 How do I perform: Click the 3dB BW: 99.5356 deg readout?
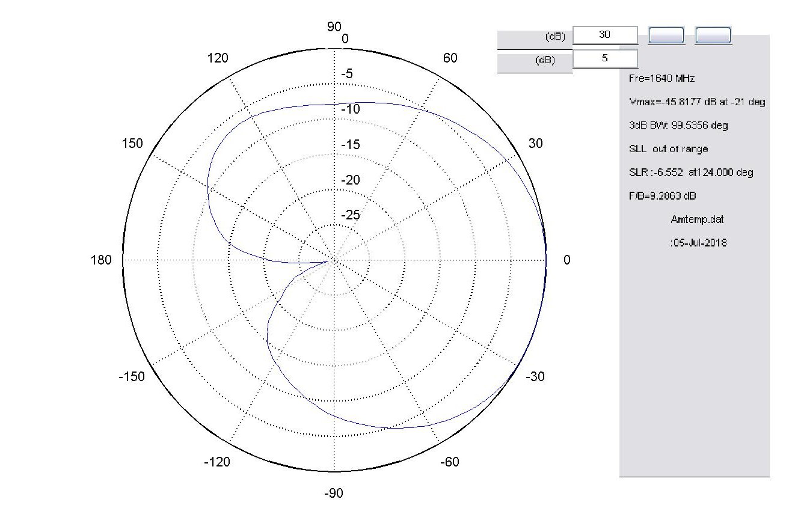pos(678,126)
